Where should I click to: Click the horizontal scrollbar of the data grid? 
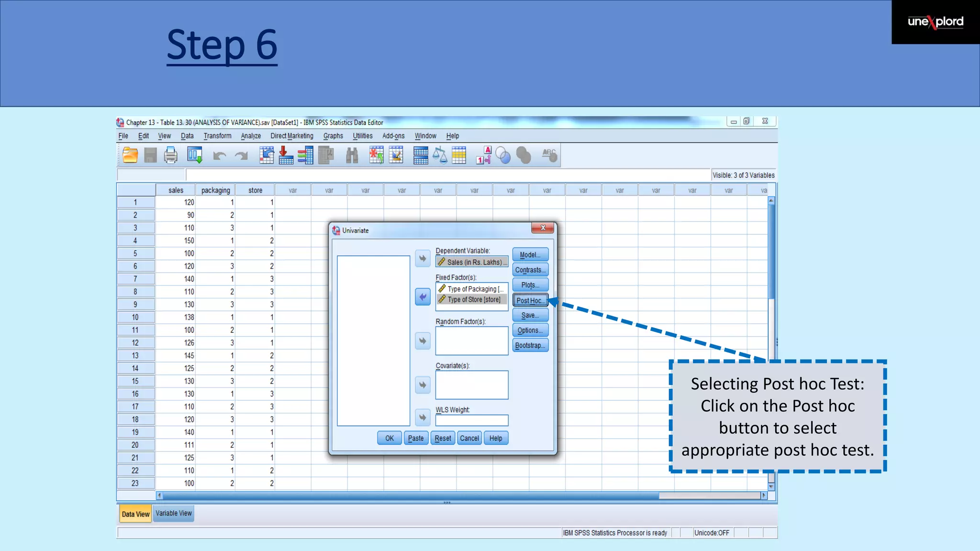point(407,496)
